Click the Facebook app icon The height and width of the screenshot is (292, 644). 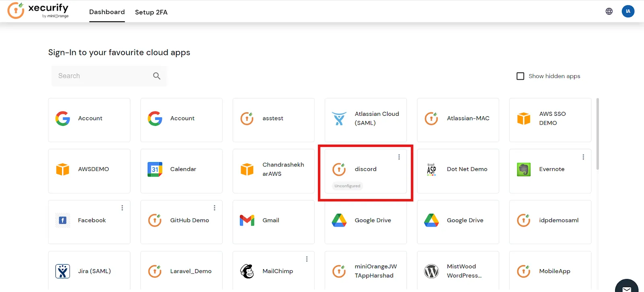pos(63,220)
